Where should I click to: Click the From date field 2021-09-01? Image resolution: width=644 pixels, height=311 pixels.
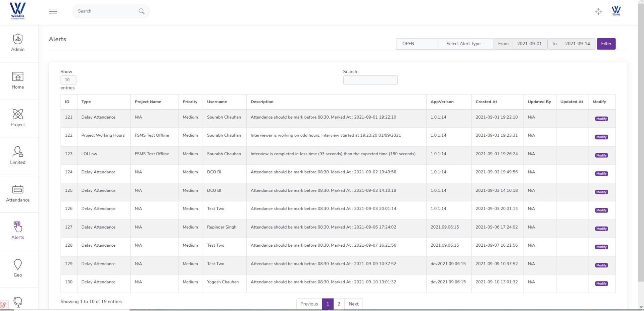529,44
